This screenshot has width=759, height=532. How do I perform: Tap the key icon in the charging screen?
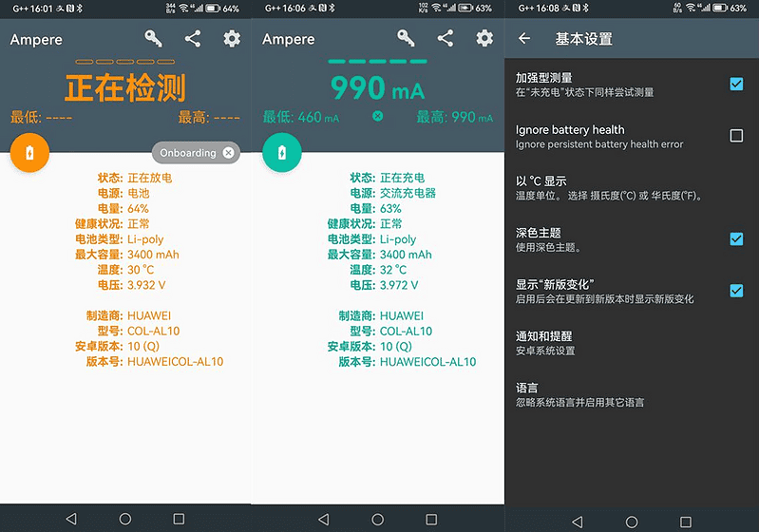(406, 38)
